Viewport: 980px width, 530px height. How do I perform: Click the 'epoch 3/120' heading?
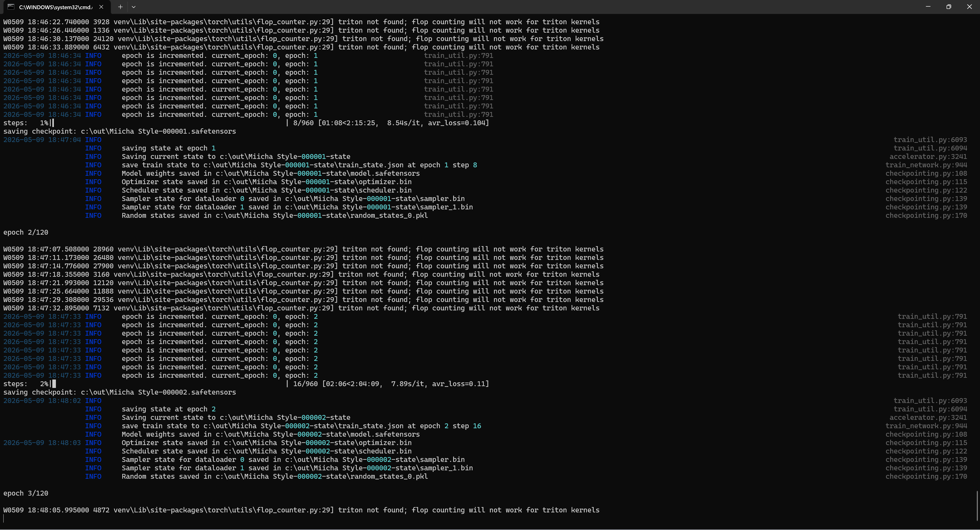[x=26, y=493]
